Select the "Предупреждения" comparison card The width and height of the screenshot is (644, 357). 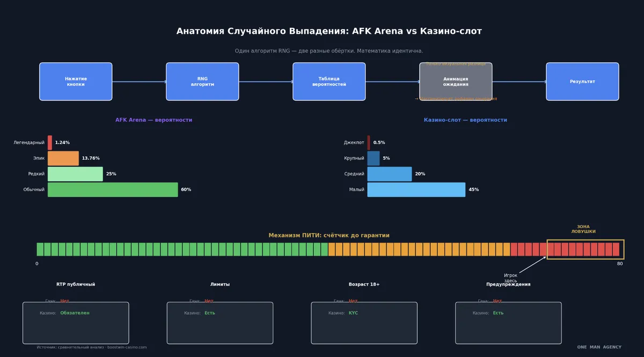pyautogui.click(x=508, y=323)
